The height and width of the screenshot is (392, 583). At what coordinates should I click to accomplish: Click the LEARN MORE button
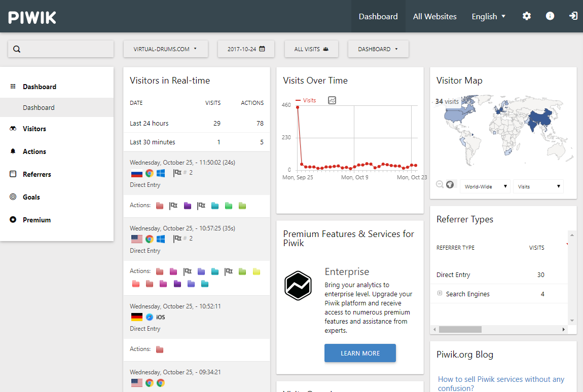[360, 353]
